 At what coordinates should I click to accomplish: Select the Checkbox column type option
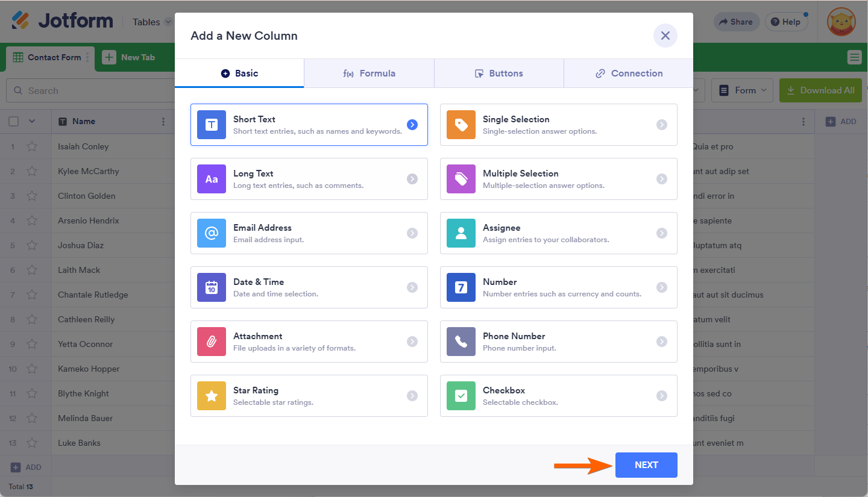tap(558, 396)
